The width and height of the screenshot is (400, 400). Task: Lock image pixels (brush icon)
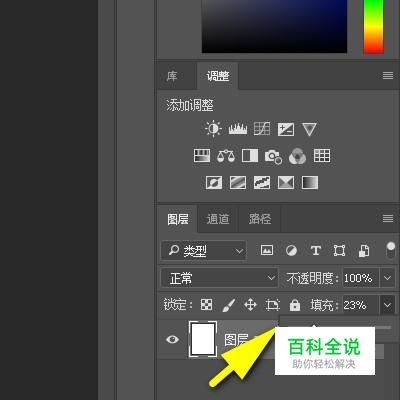(x=229, y=305)
